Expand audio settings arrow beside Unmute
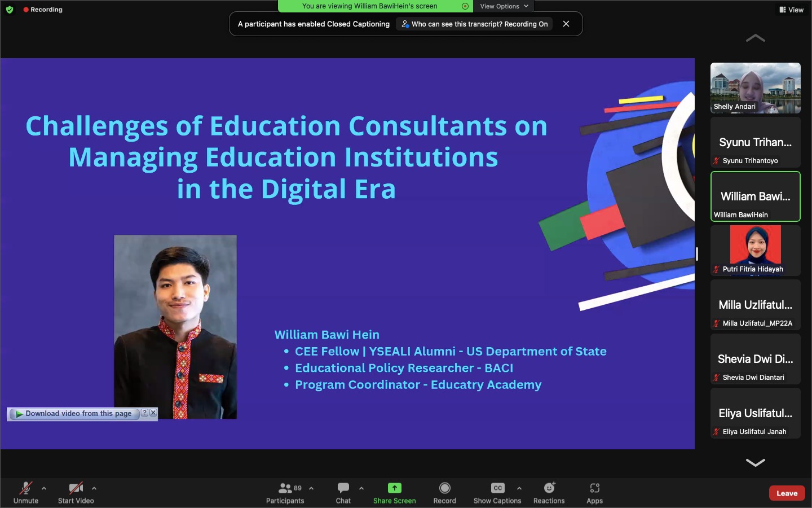 [44, 488]
